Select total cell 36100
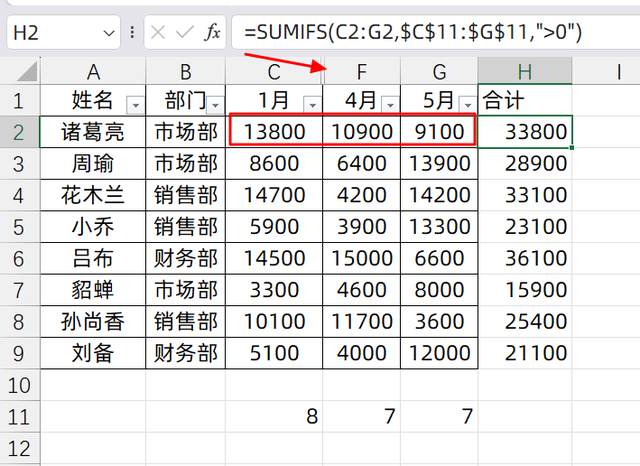The image size is (640, 466). click(525, 258)
